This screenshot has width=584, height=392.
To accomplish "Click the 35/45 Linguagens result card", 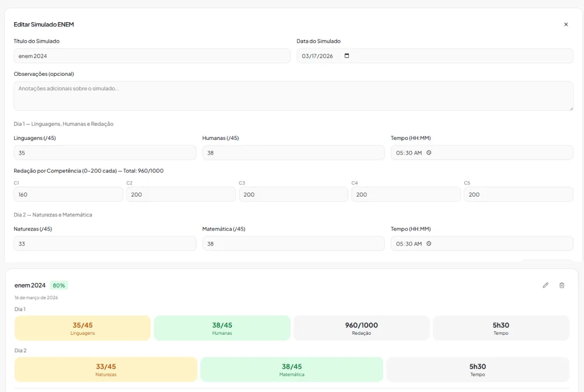I will 82,328.
